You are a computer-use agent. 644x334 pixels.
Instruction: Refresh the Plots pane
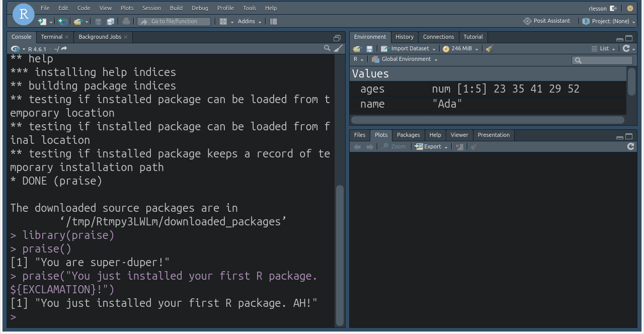(630, 146)
